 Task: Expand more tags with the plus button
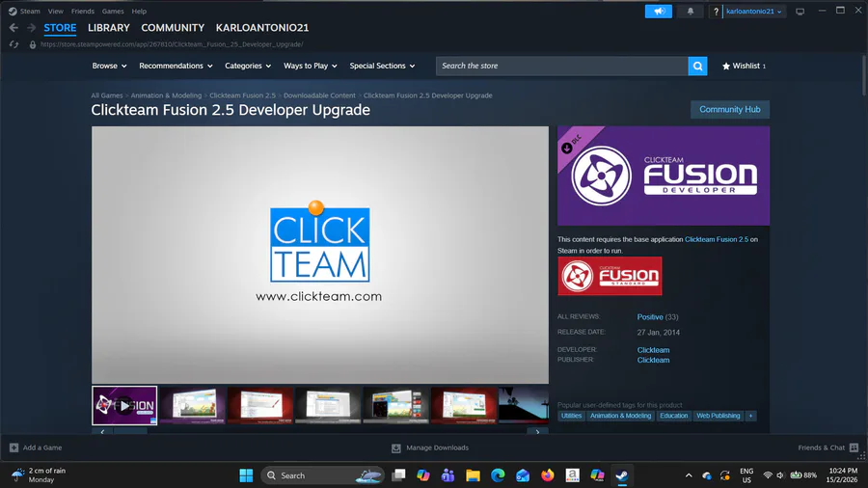(x=750, y=416)
